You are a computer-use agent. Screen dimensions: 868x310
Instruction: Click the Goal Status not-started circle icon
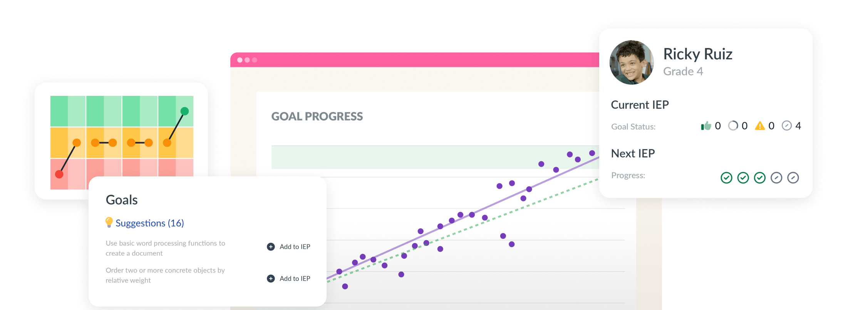pyautogui.click(x=786, y=126)
